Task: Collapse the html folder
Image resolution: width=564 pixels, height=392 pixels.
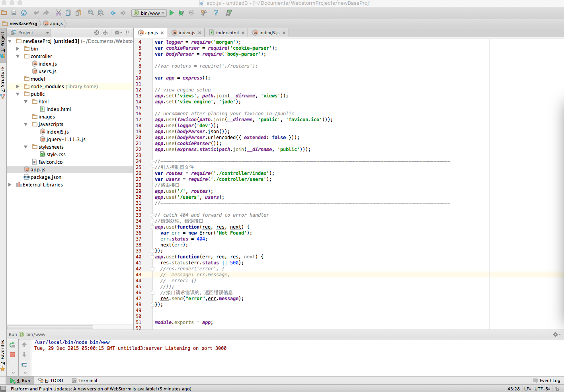Action: [25, 101]
